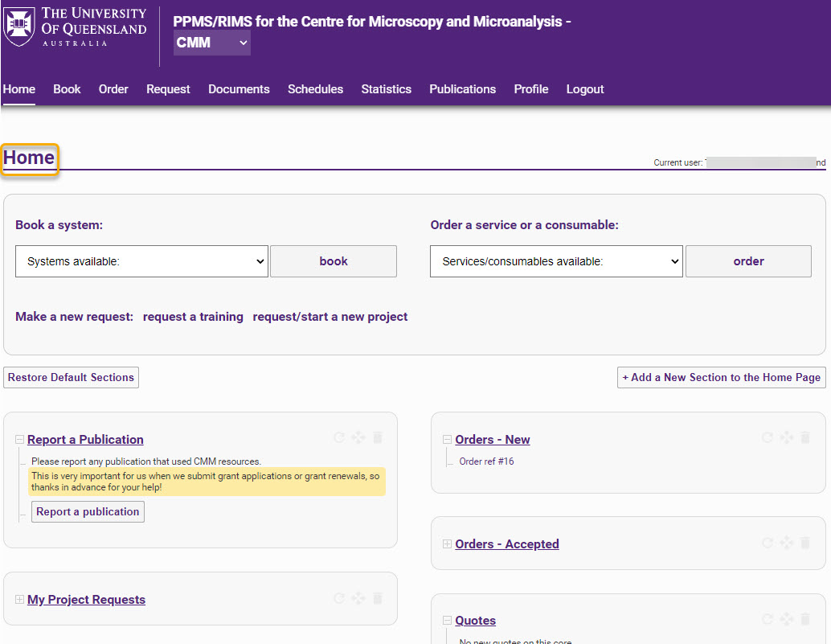Delete the My Project Requests section
Image resolution: width=831 pixels, height=644 pixels.
pos(377,598)
